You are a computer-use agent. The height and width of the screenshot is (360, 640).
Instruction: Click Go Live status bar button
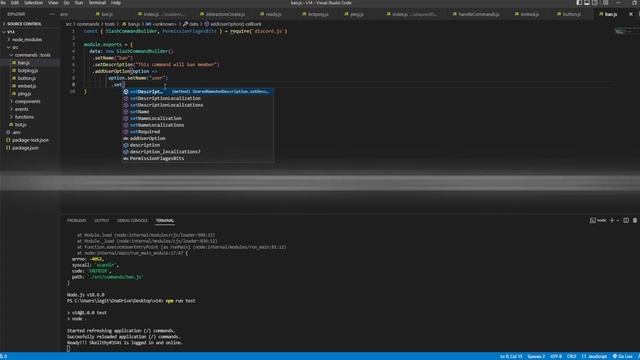623,356
